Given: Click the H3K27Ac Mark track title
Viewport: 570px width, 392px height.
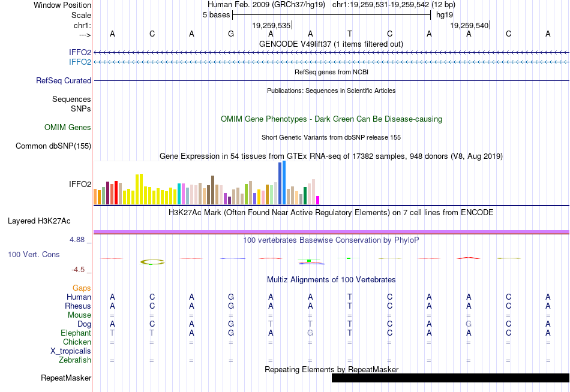Looking at the screenshot, I should [x=331, y=212].
